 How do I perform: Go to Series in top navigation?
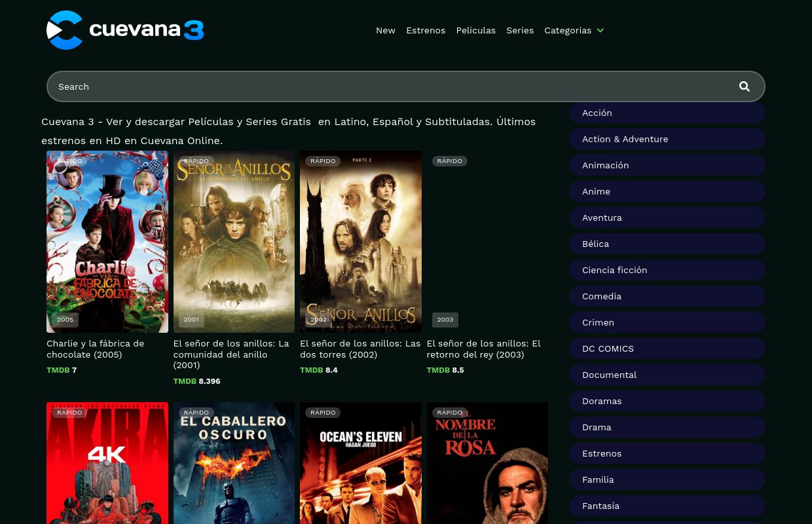tap(520, 30)
